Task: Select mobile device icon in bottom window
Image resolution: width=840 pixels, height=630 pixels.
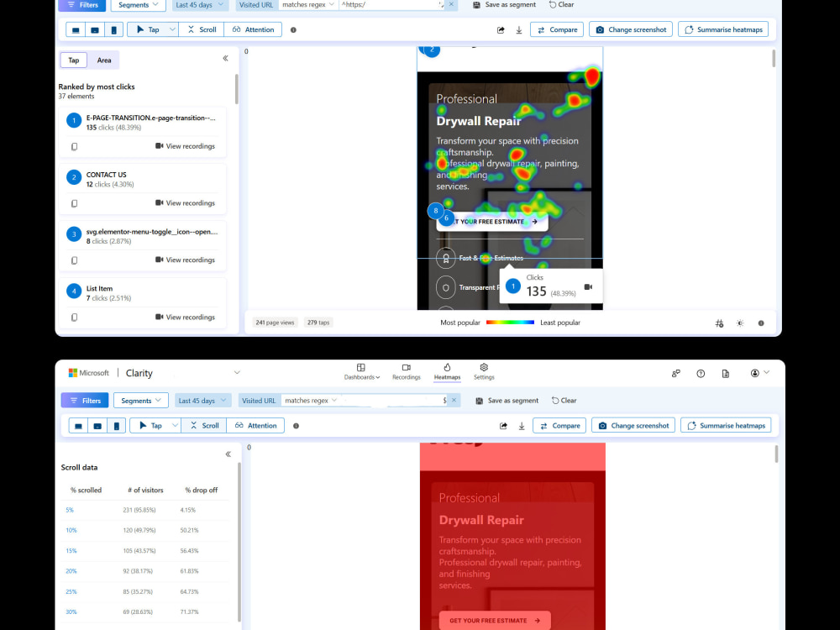Action: click(x=116, y=426)
